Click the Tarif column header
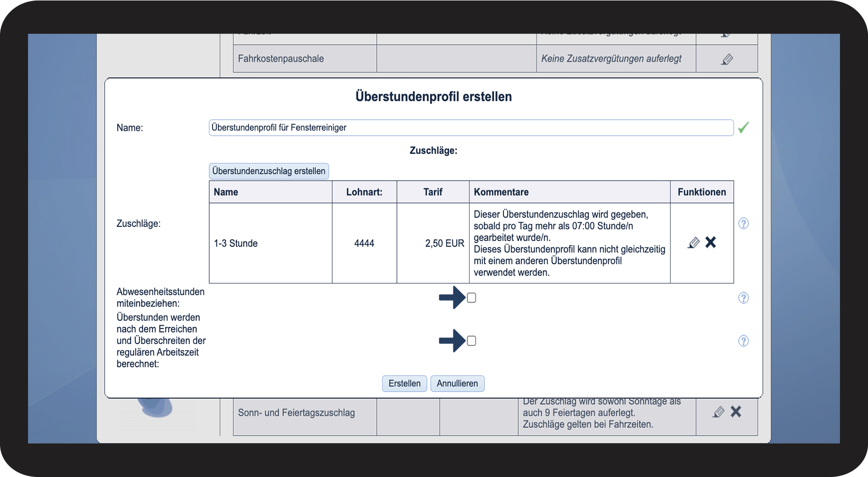Screen dimensions: 868x477 coord(433,192)
